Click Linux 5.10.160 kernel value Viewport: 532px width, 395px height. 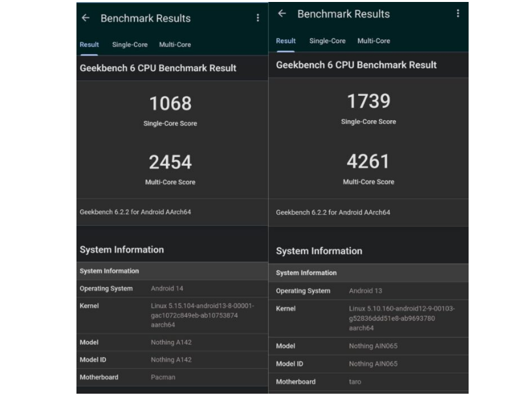(x=402, y=319)
